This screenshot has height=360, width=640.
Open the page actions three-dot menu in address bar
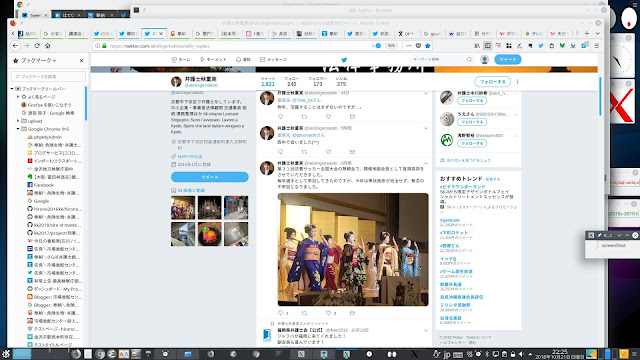(x=409, y=46)
